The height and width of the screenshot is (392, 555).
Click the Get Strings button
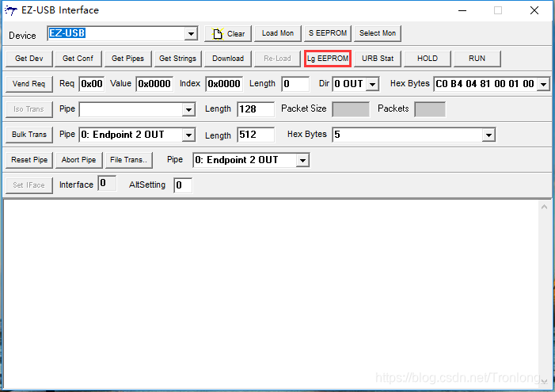click(x=177, y=59)
